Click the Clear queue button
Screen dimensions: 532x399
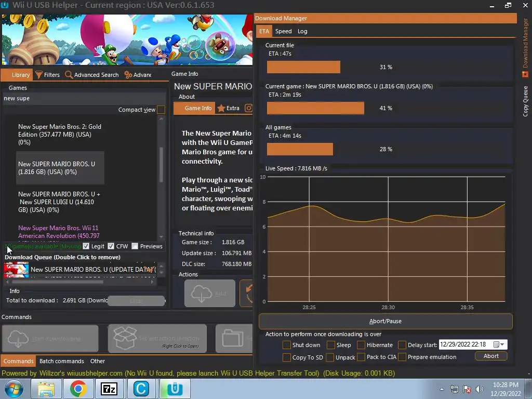coord(136,301)
